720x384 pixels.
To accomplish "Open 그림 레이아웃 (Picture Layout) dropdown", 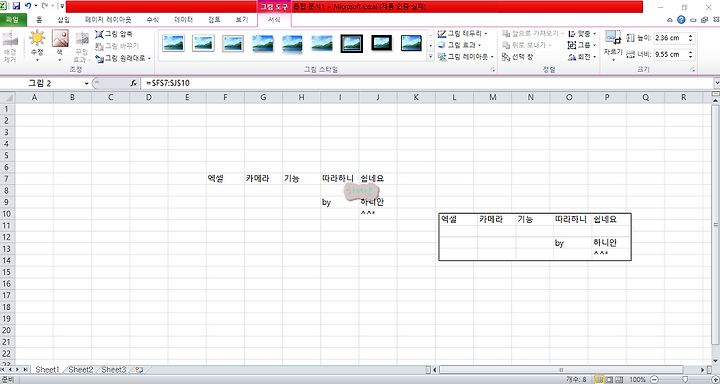I will pos(466,56).
